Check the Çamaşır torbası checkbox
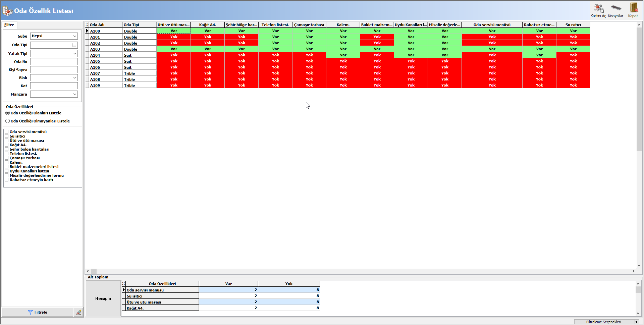The image size is (644, 325). (6, 158)
